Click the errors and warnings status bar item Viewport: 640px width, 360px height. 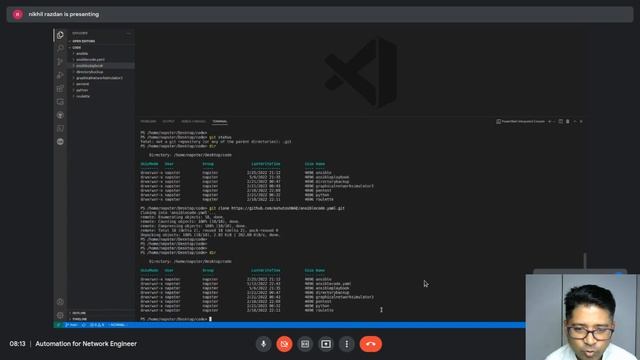pyautogui.click(x=97, y=325)
